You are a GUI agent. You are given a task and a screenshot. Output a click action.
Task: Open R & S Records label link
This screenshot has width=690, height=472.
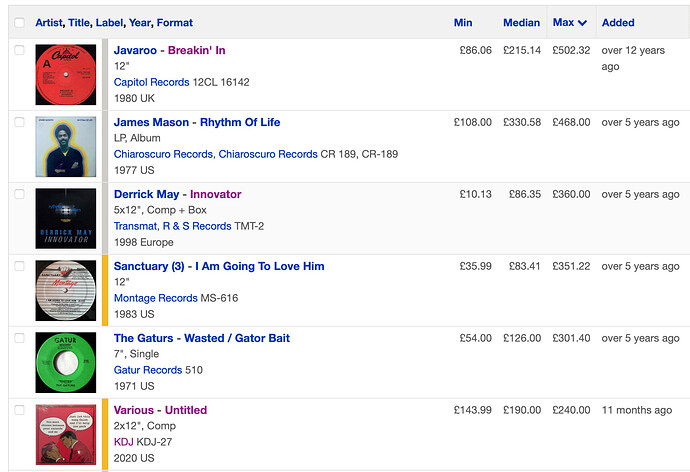coord(197,226)
